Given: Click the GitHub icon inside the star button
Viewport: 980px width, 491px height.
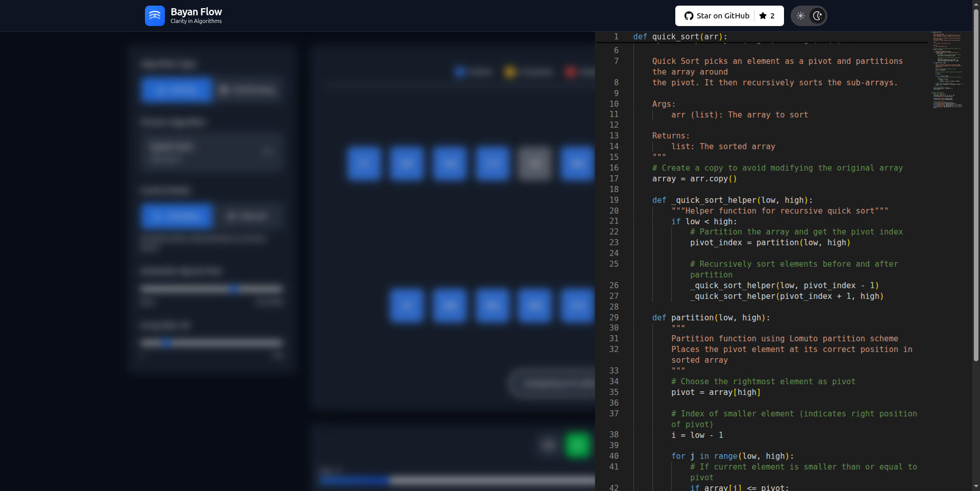Looking at the screenshot, I should pyautogui.click(x=689, y=15).
